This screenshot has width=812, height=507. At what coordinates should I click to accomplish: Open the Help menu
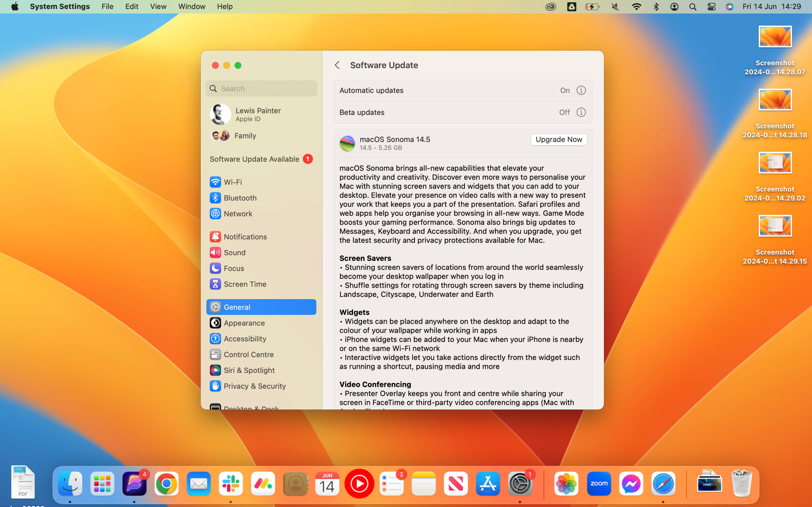[224, 6]
